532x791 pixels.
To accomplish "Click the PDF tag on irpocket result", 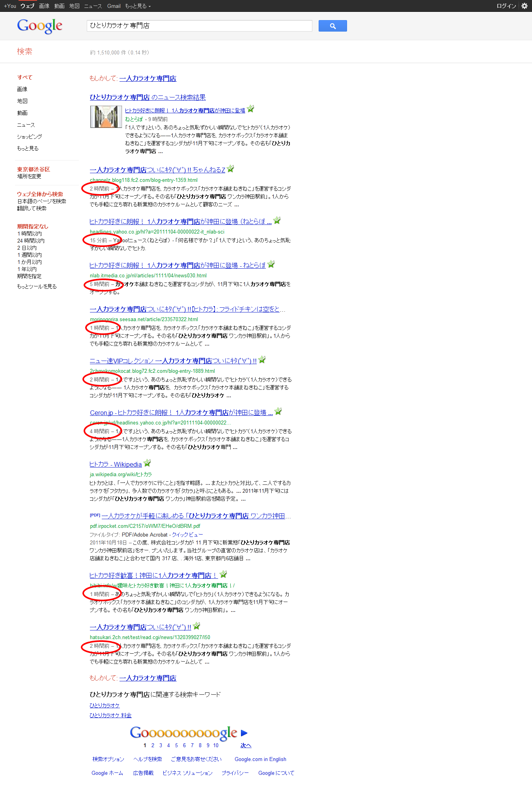I will point(95,515).
